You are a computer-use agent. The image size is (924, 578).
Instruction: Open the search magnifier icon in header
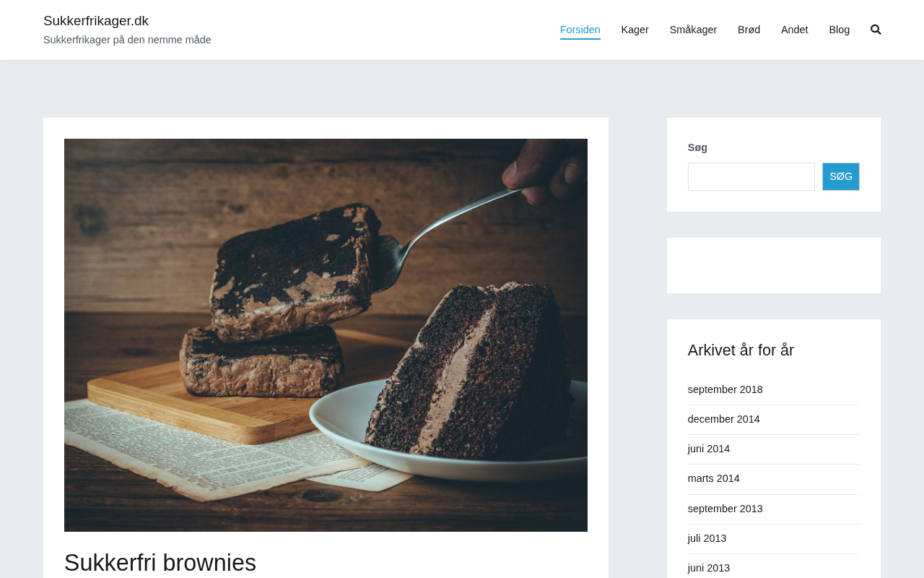pyautogui.click(x=876, y=30)
